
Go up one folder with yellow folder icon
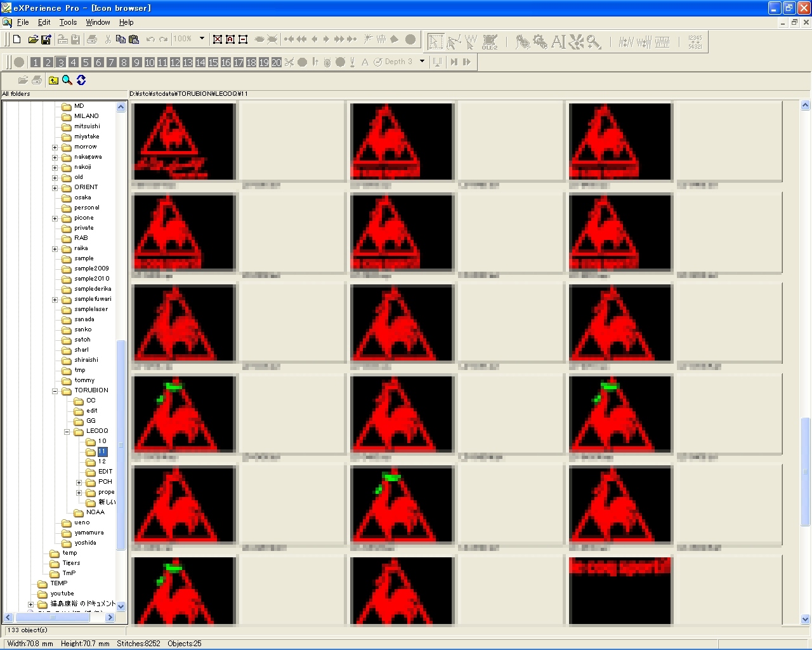coord(54,80)
